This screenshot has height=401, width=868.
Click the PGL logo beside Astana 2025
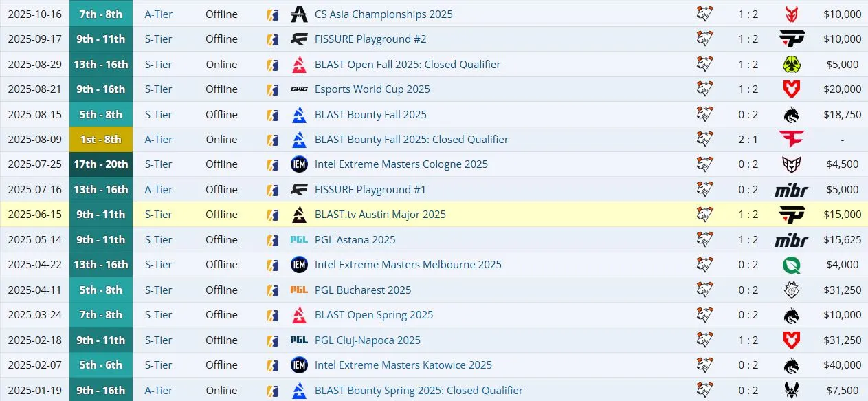pyautogui.click(x=299, y=240)
